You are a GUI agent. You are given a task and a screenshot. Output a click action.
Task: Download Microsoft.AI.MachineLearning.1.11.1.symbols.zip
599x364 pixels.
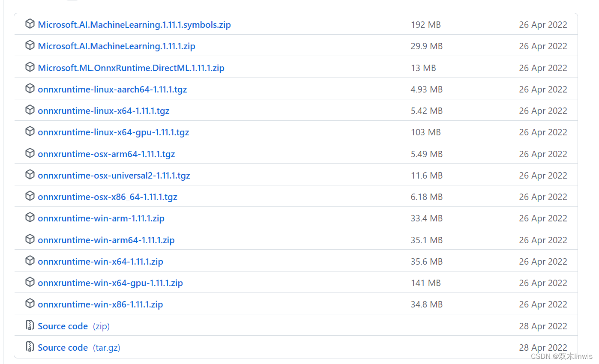pyautogui.click(x=134, y=25)
